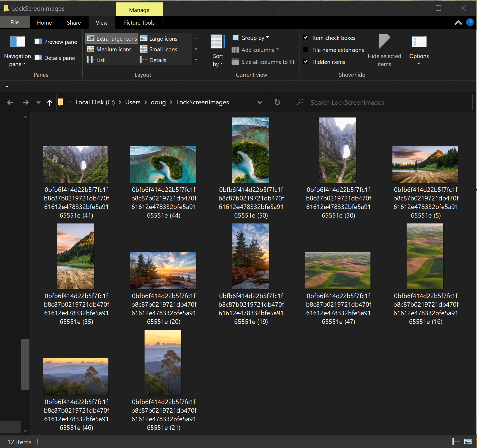Refresh the folder view

[277, 102]
